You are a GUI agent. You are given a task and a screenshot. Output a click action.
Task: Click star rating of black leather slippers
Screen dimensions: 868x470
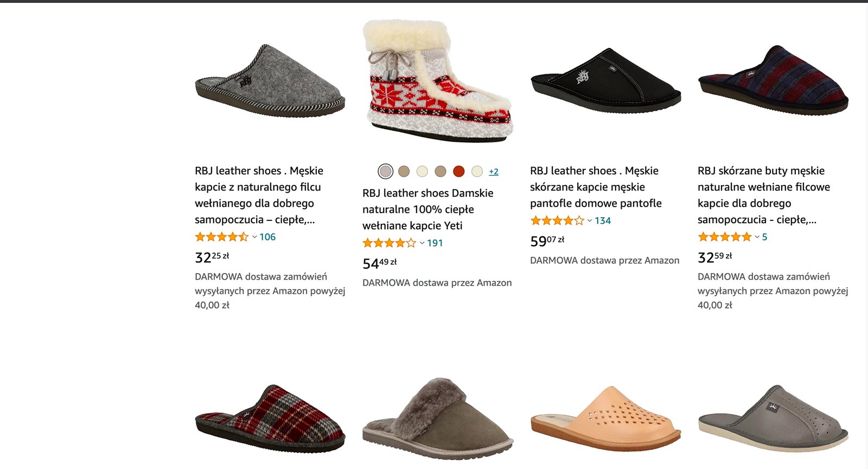click(x=557, y=221)
